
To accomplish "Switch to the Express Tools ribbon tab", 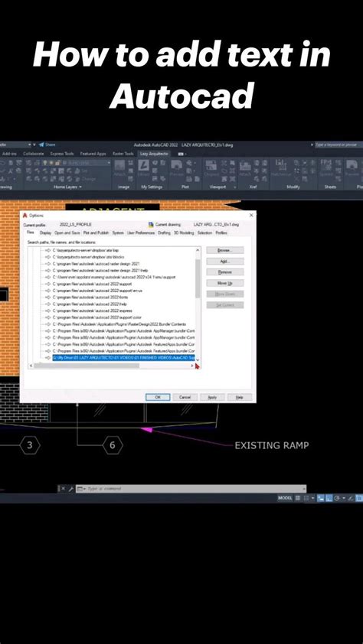I will [x=62, y=154].
